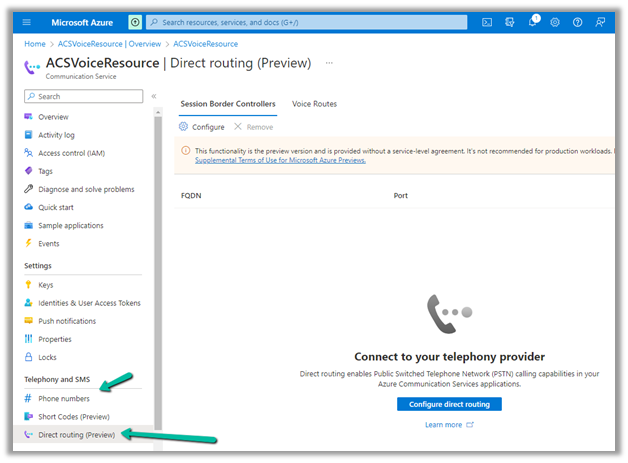The width and height of the screenshot is (628, 463).
Task: Open Overview in sidebar menu
Action: click(53, 117)
